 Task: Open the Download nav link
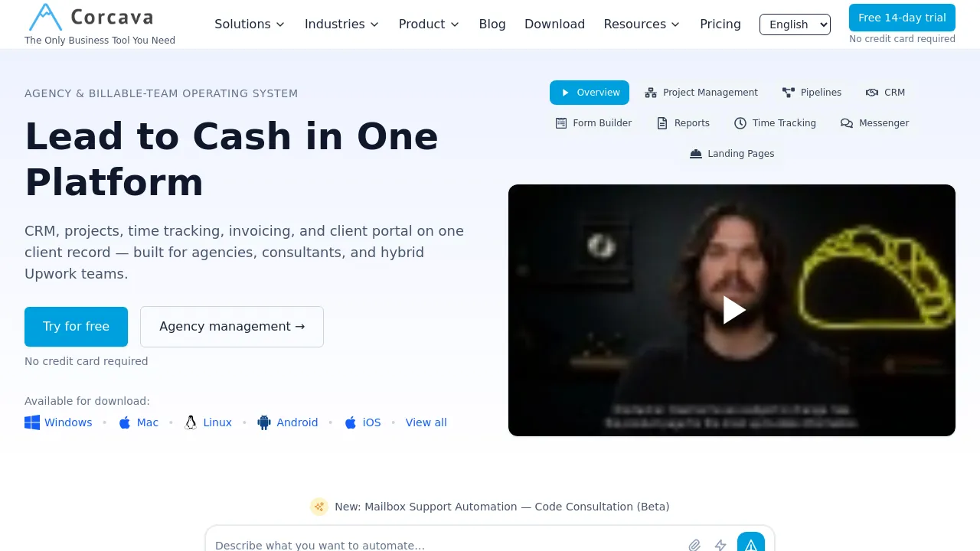click(554, 24)
